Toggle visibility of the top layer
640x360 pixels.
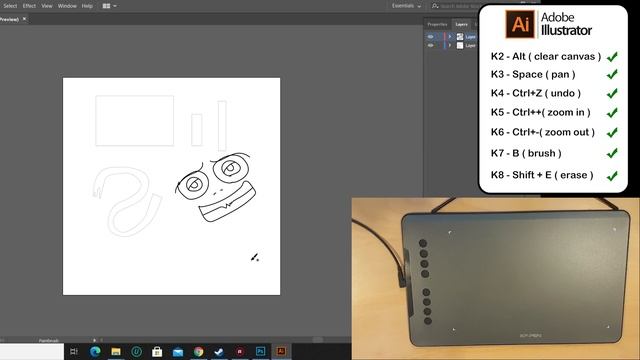coord(430,36)
